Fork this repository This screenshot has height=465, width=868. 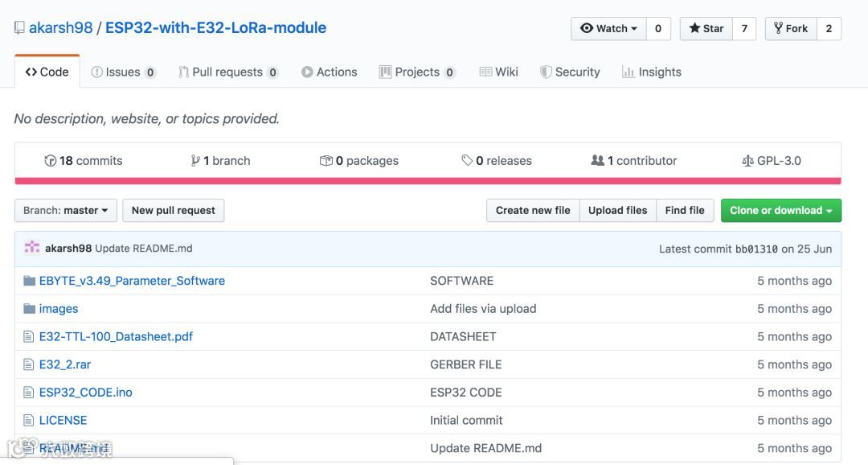[x=791, y=28]
